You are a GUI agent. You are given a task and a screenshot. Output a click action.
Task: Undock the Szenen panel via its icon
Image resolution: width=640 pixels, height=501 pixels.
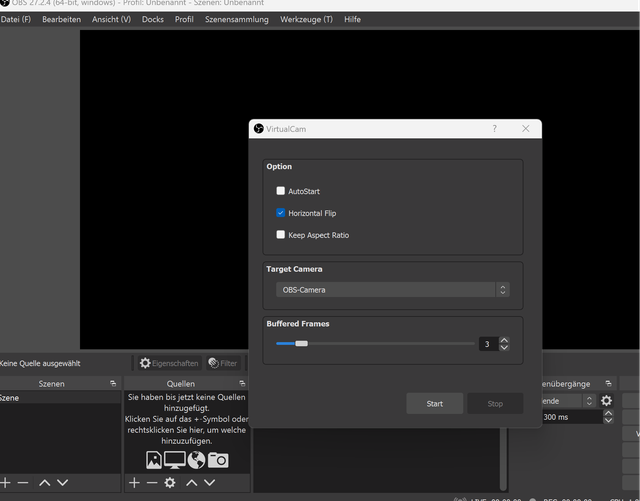pyautogui.click(x=113, y=383)
